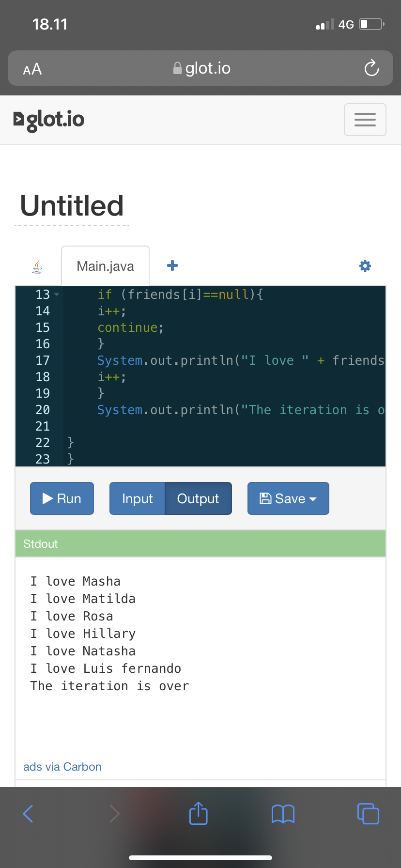Open the hamburger navigation menu
This screenshot has width=401, height=868.
tap(365, 120)
